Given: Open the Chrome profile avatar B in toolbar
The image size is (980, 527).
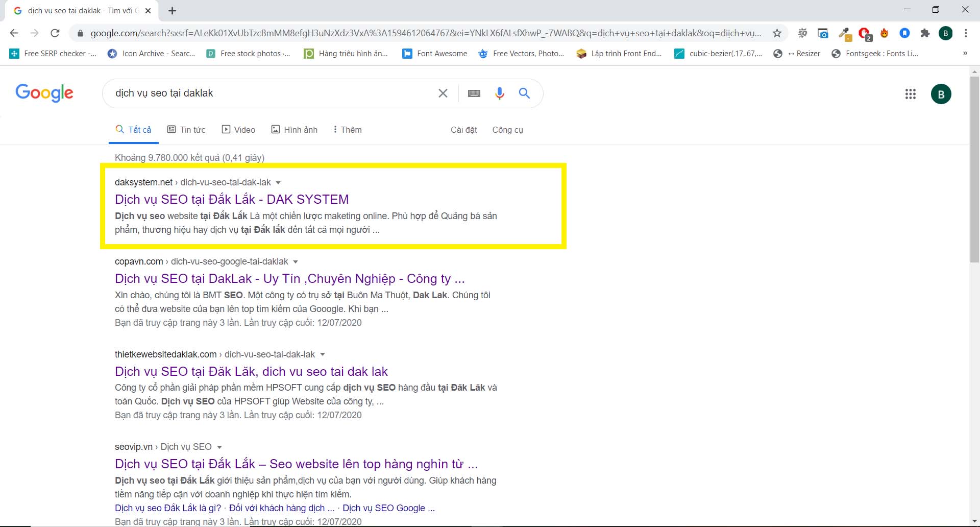Looking at the screenshot, I should coord(945,33).
